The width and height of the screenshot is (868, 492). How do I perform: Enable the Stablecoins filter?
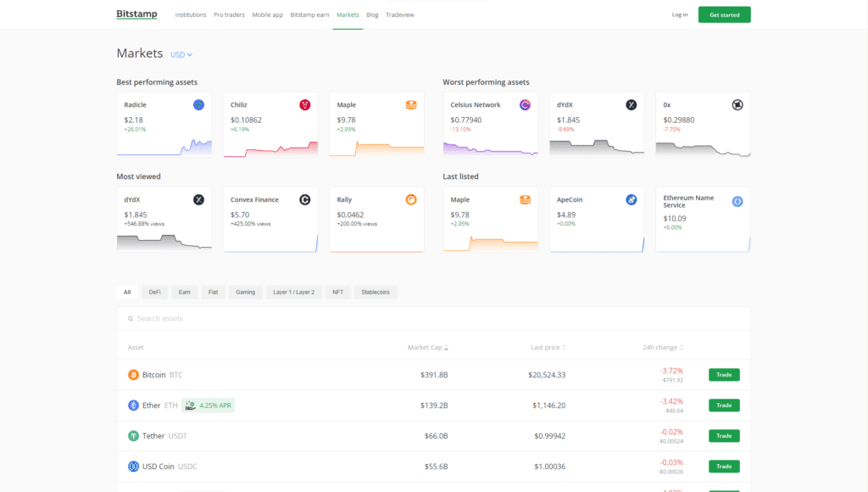click(x=376, y=292)
